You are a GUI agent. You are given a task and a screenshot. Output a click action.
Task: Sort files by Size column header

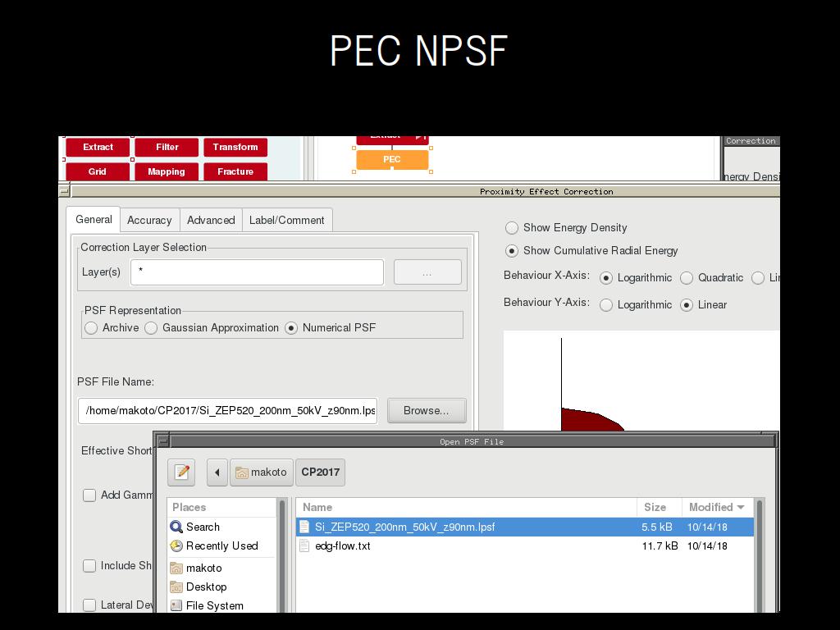coord(659,507)
